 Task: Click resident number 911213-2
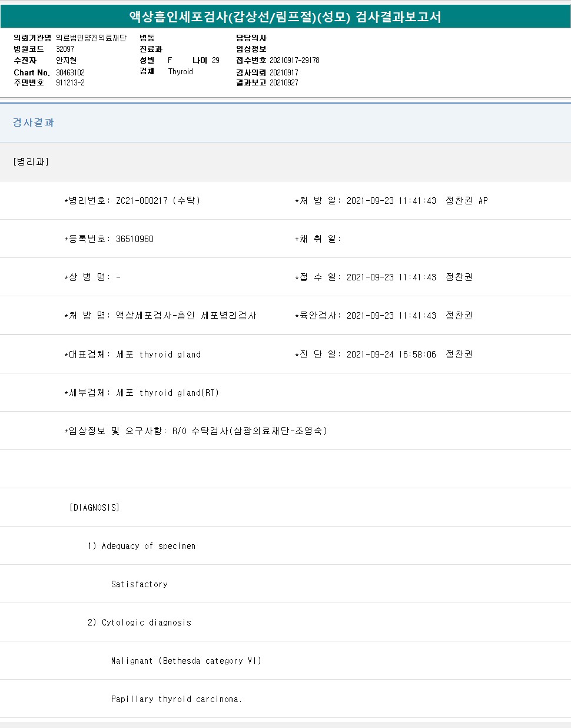(x=70, y=82)
